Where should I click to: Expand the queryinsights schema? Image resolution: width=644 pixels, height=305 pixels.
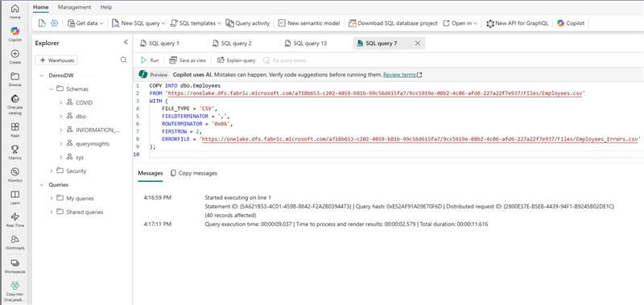(x=61, y=144)
